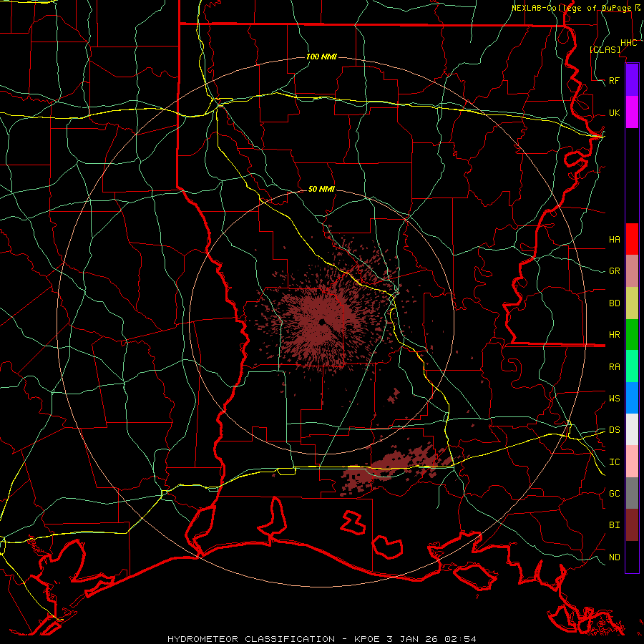644x644 pixels.
Task: Click the HHC product label
Action: pos(629,43)
